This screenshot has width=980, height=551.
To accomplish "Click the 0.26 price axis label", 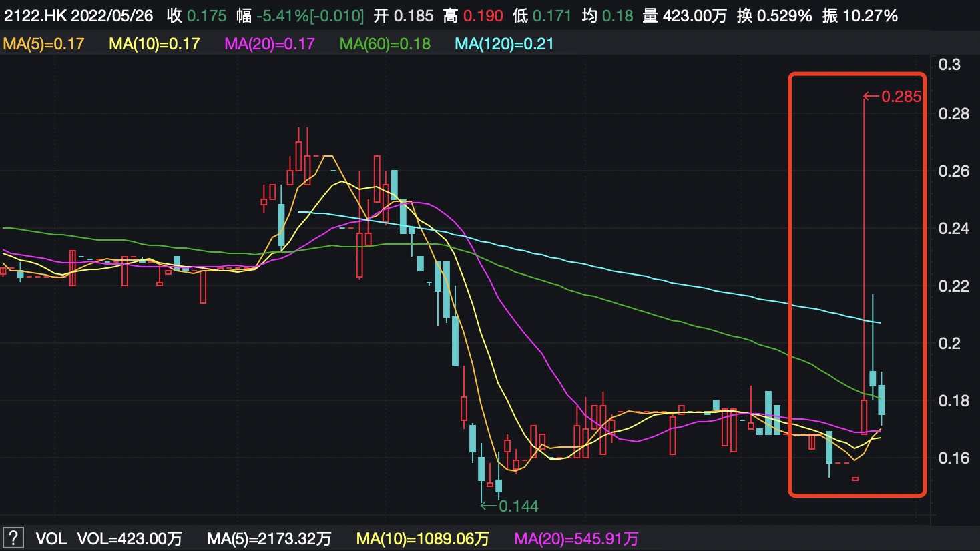I will pyautogui.click(x=953, y=171).
